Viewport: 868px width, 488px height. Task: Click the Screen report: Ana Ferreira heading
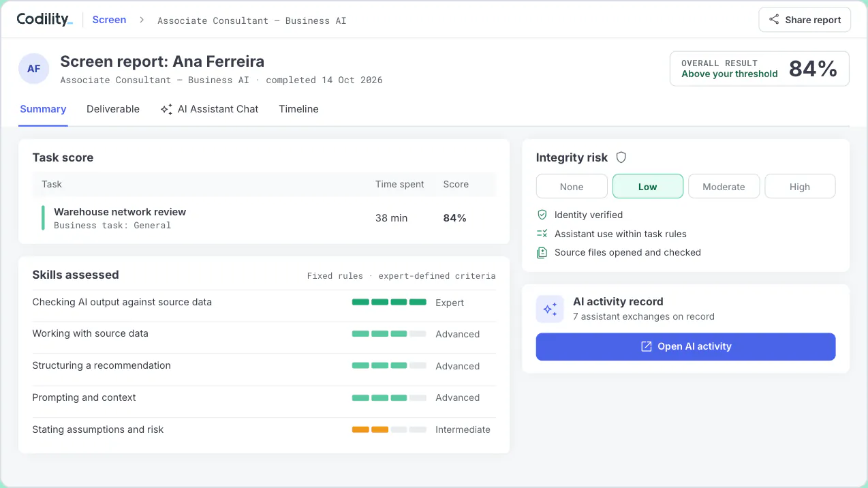tap(162, 61)
